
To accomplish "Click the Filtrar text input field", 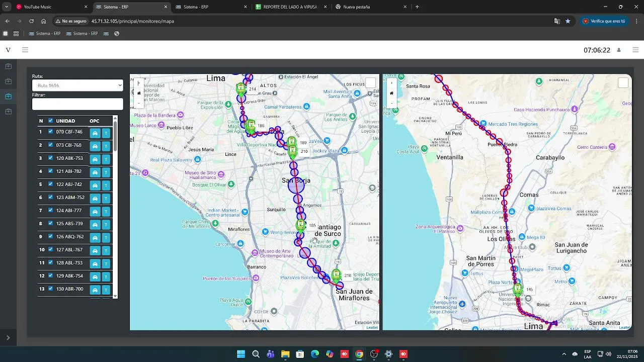I will tap(77, 104).
